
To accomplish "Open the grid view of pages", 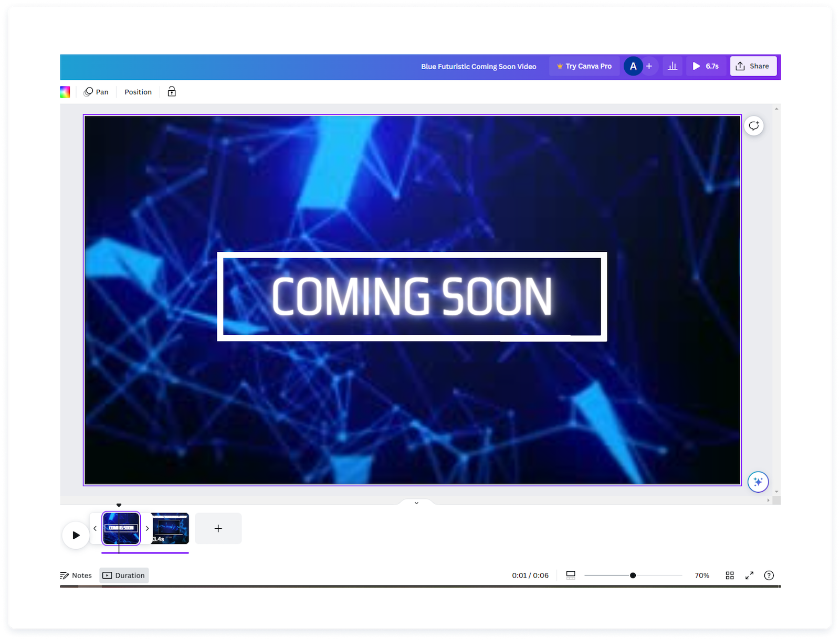I will [x=730, y=575].
